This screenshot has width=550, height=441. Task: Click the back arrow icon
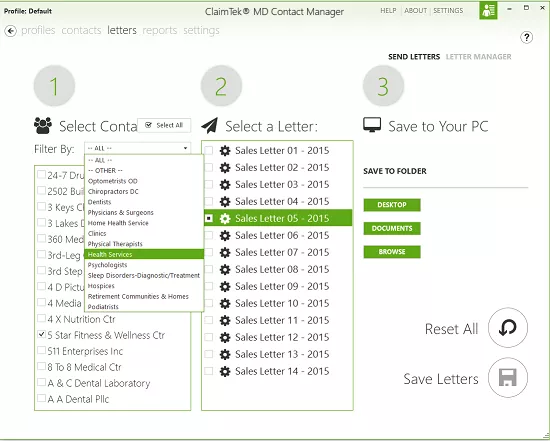pyautogui.click(x=11, y=31)
